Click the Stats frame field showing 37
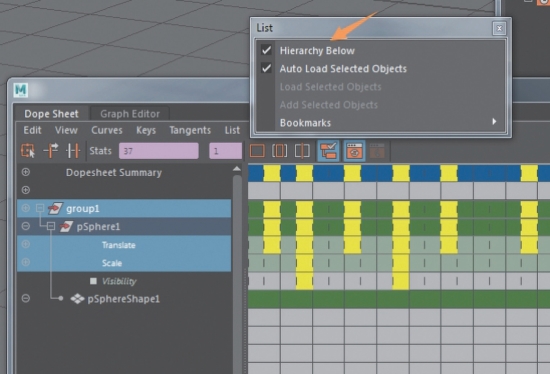Image resolution: width=550 pixels, height=374 pixels. [x=159, y=151]
